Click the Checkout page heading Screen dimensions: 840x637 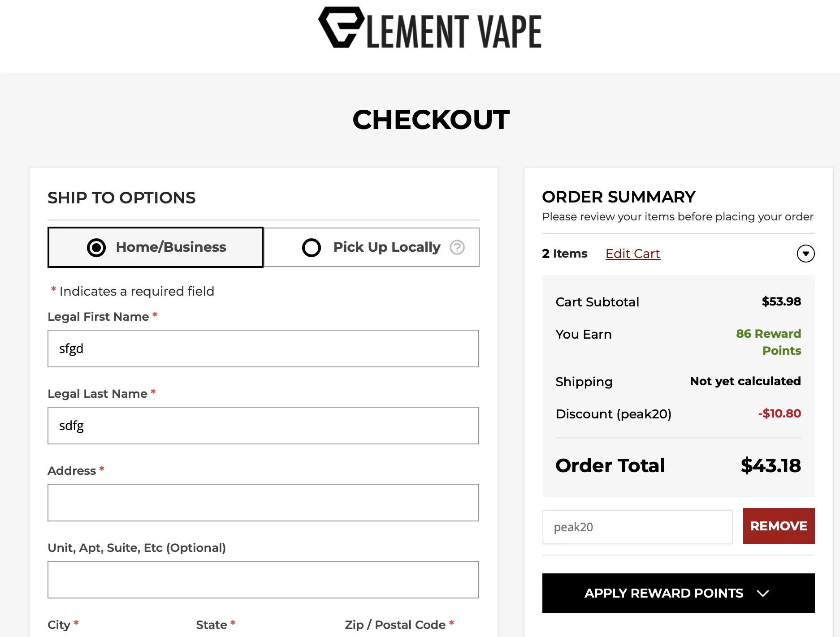tap(431, 120)
